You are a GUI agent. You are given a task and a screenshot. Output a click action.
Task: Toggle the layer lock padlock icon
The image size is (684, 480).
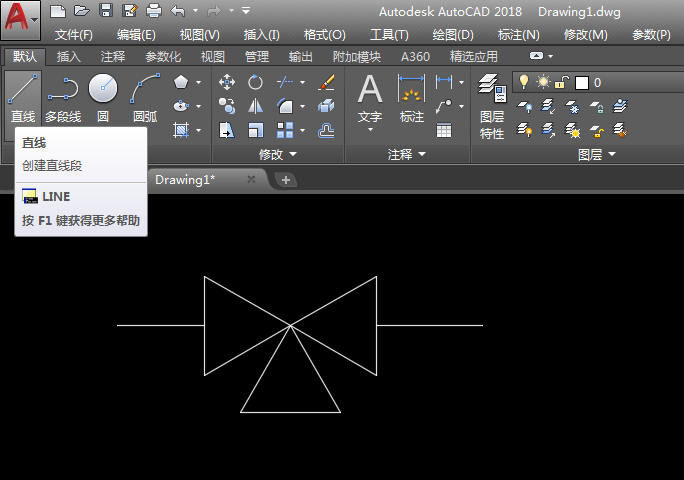tap(562, 82)
